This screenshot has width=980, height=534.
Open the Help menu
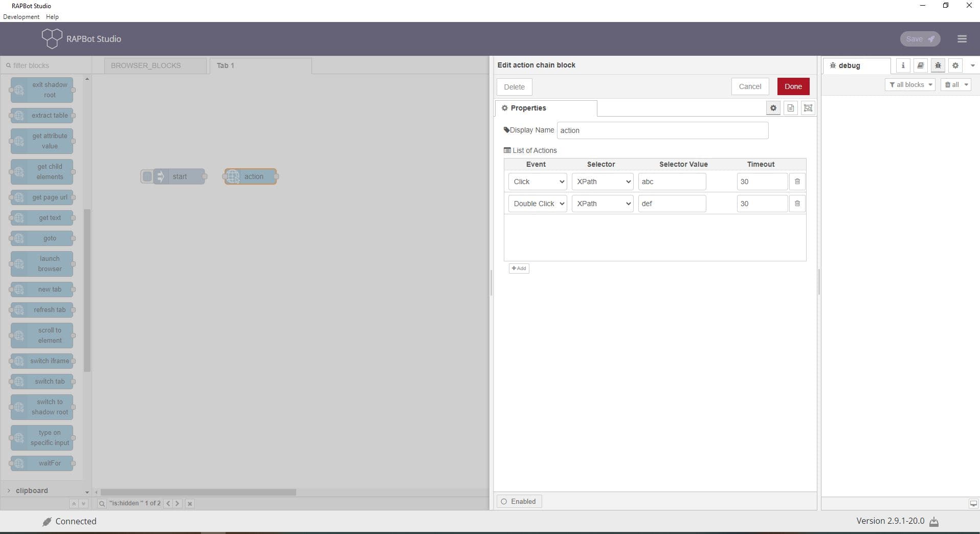(x=52, y=17)
